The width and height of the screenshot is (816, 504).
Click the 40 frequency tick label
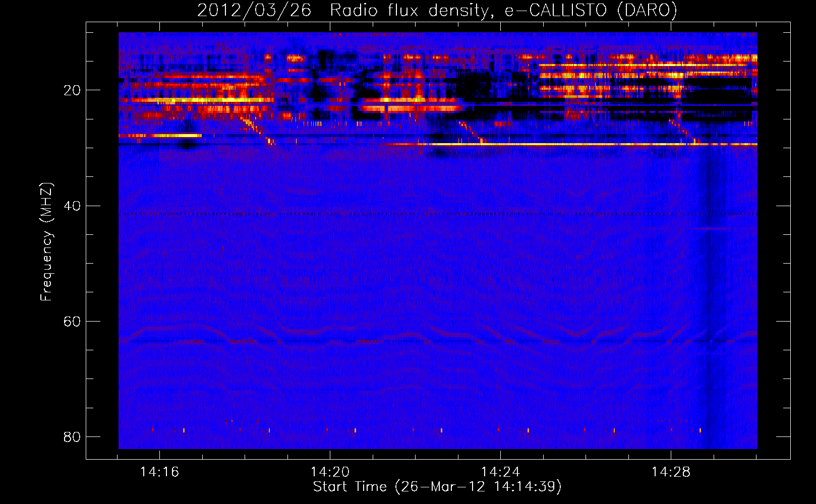pos(72,206)
